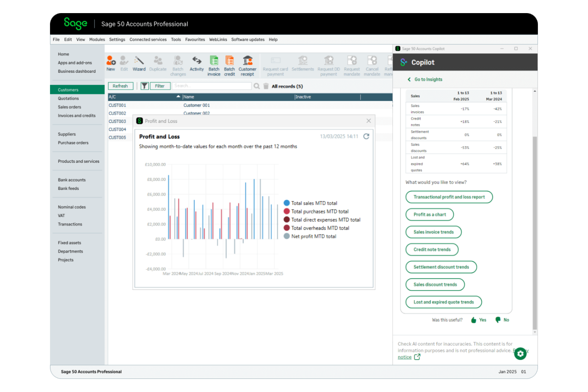The height and width of the screenshot is (392, 588).
Task: Open the Software updates menu
Action: click(x=248, y=40)
